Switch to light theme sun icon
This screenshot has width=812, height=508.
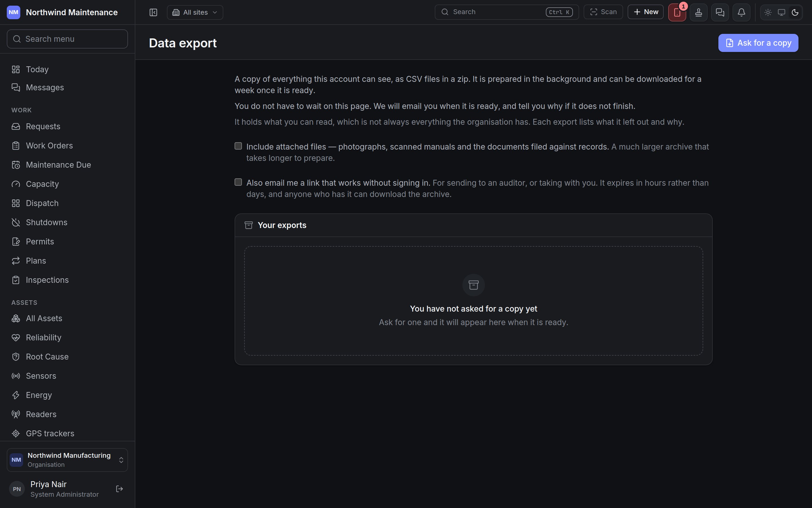click(x=768, y=12)
